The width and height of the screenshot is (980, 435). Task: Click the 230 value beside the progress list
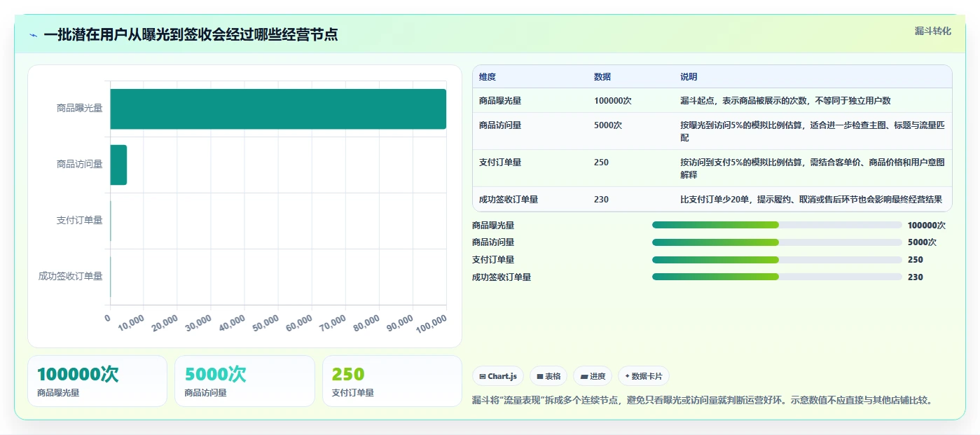click(x=915, y=277)
